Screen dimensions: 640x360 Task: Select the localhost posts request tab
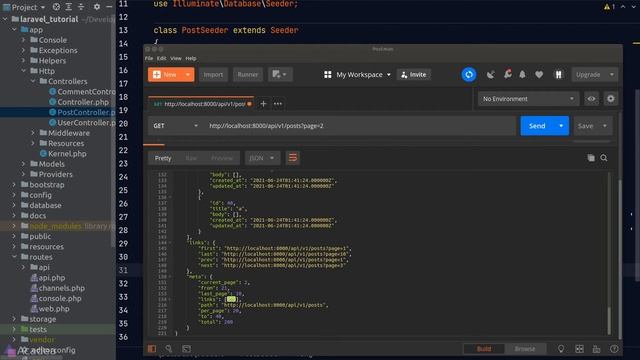[x=201, y=104]
